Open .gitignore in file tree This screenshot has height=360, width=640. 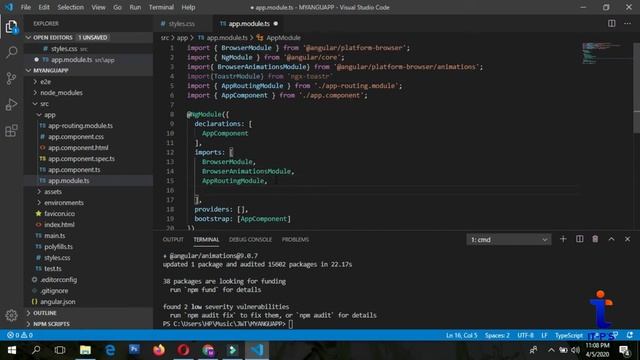tap(54, 291)
